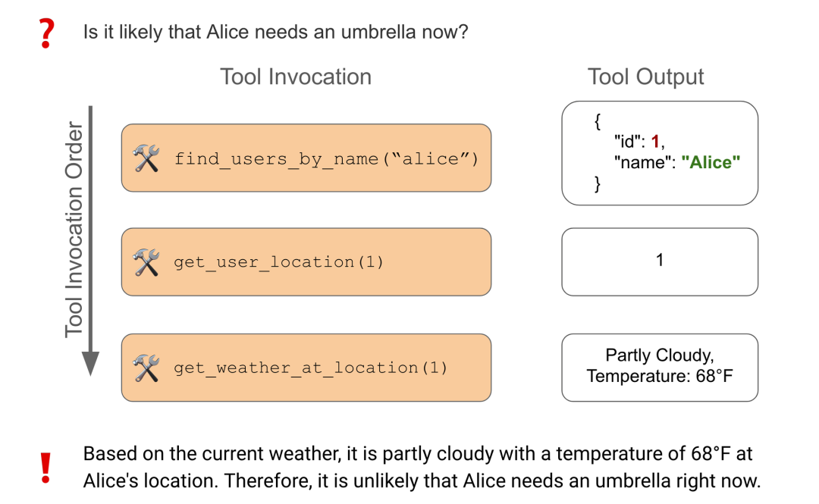The image size is (819, 504).
Task: Click the red exclamation mark icon
Action: click(x=46, y=468)
